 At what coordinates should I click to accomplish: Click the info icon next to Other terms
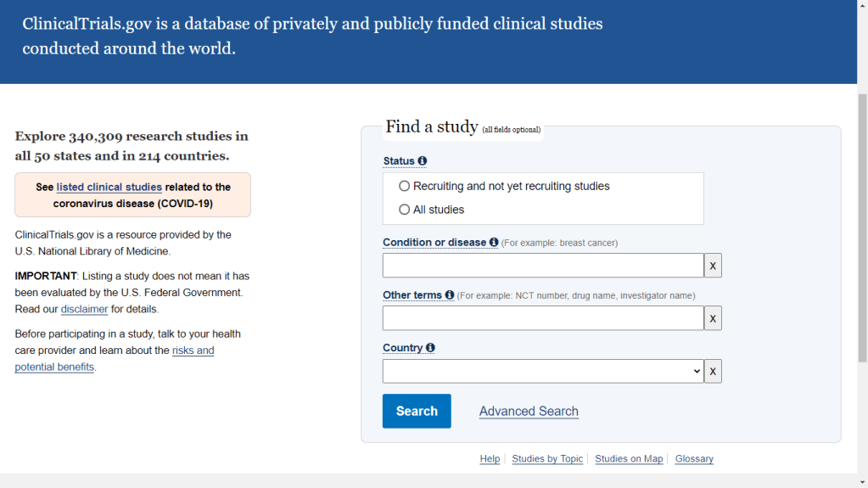[450, 295]
